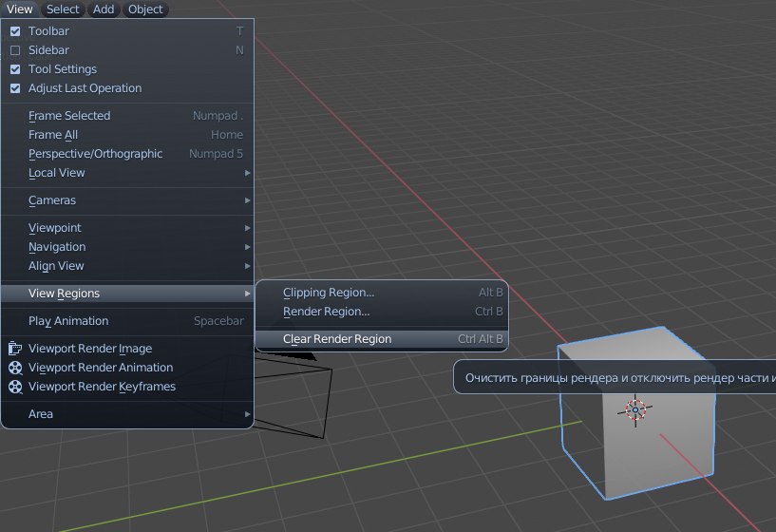This screenshot has width=776, height=532.
Task: Choose Frame Selected
Action: click(x=127, y=115)
